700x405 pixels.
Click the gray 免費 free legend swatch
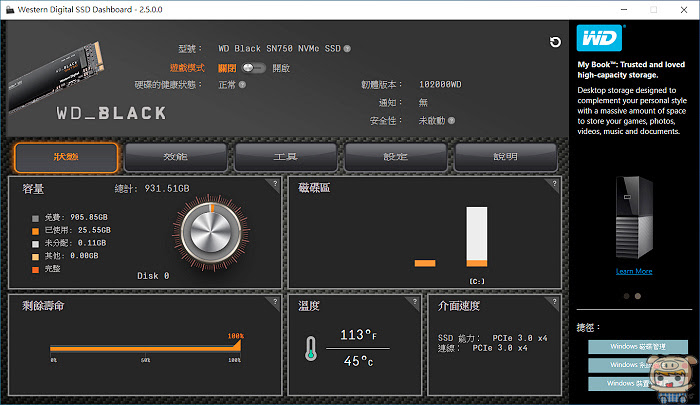(x=35, y=218)
